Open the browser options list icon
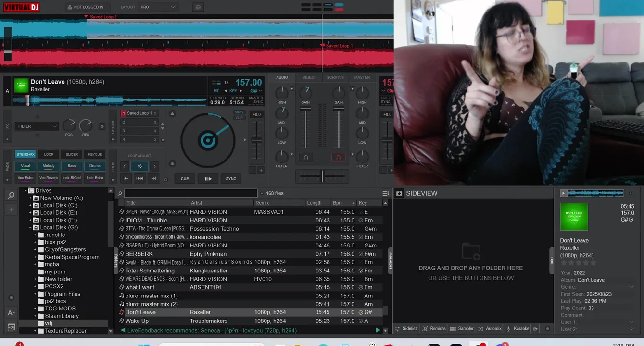The height and width of the screenshot is (346, 644). coord(386,193)
